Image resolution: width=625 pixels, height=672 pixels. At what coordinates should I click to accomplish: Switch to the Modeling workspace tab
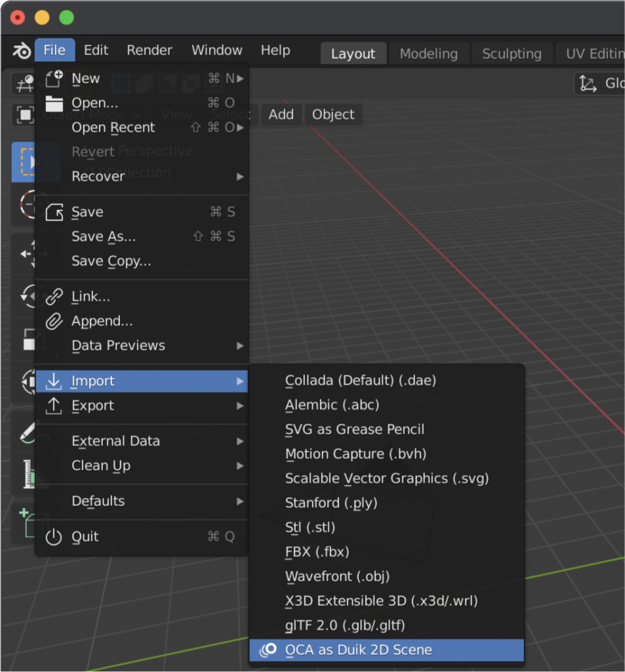pos(428,54)
